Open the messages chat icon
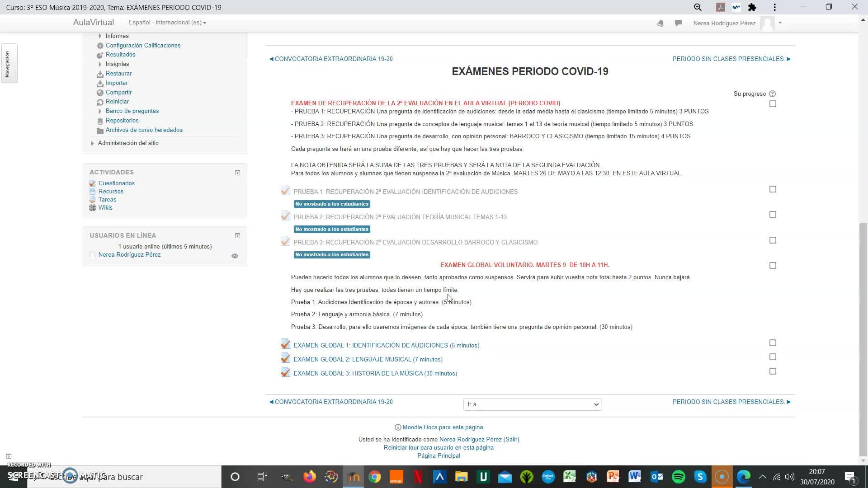 pos(678,23)
